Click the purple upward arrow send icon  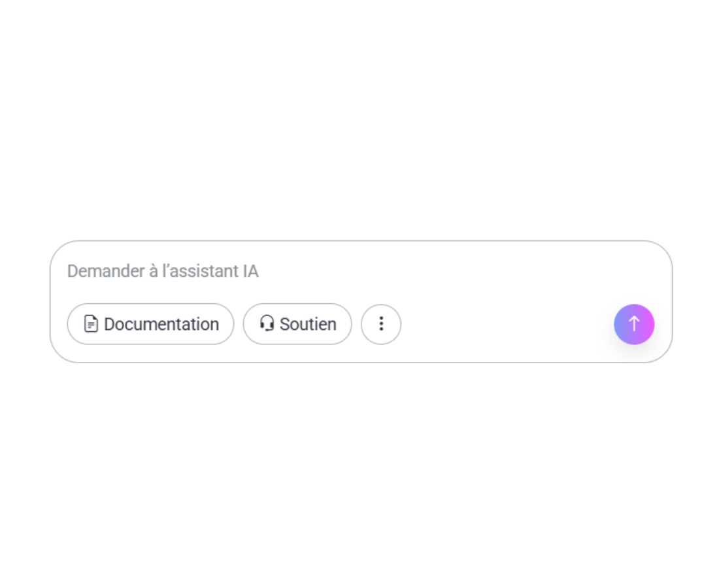click(x=633, y=324)
